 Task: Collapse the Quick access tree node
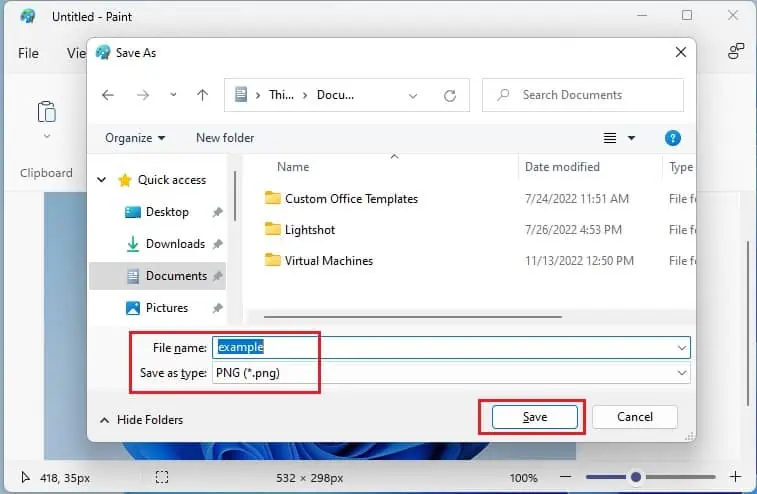pos(101,180)
